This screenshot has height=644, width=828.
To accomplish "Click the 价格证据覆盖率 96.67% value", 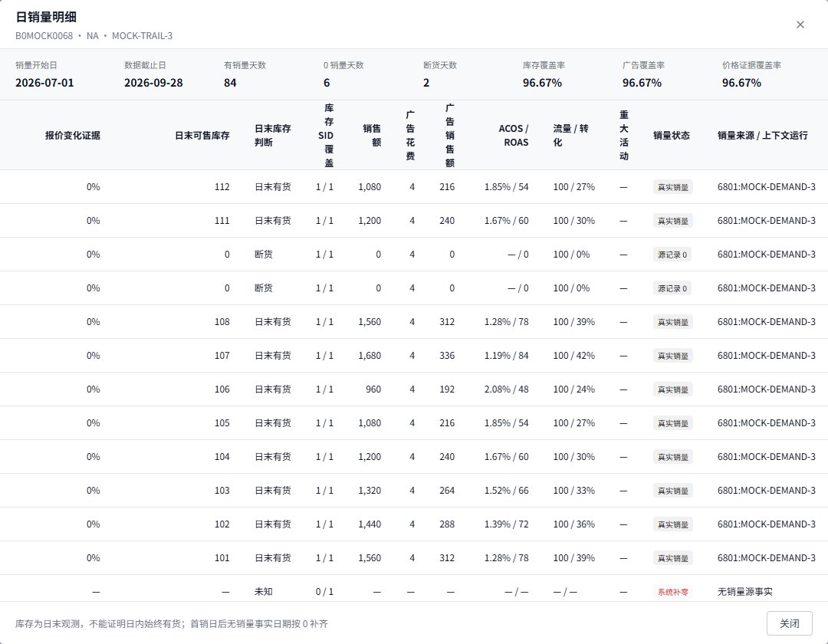I will [x=741, y=83].
